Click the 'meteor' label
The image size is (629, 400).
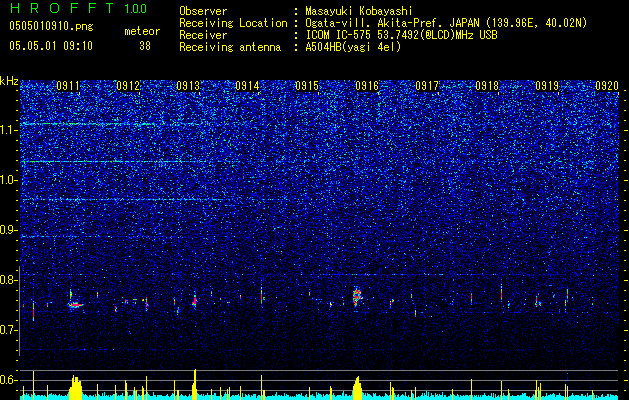click(x=142, y=31)
